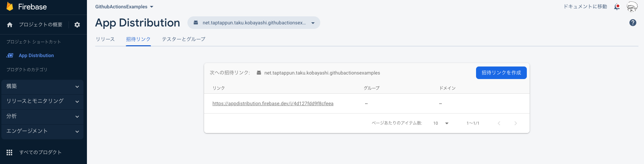Click the help question mark icon

point(633,23)
